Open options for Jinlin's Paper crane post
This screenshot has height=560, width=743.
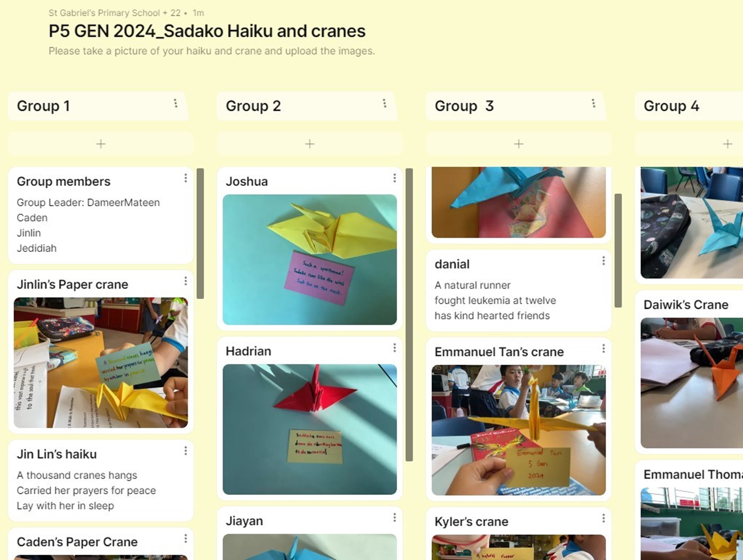(x=186, y=281)
